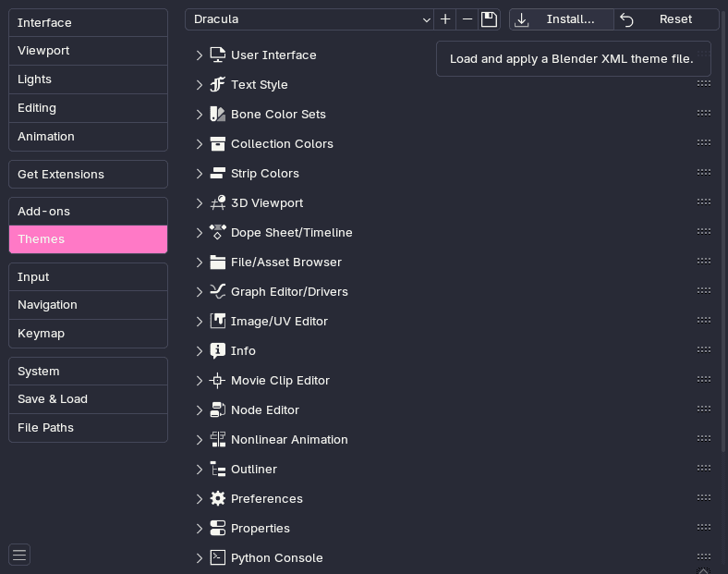Select the Get Extensions category
This screenshot has width=728, height=574.
coord(88,175)
